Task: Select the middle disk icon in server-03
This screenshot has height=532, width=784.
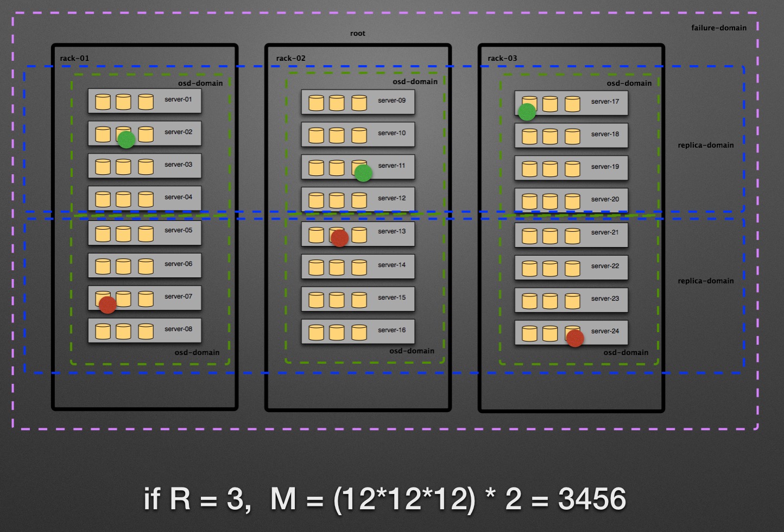Action: tap(123, 167)
